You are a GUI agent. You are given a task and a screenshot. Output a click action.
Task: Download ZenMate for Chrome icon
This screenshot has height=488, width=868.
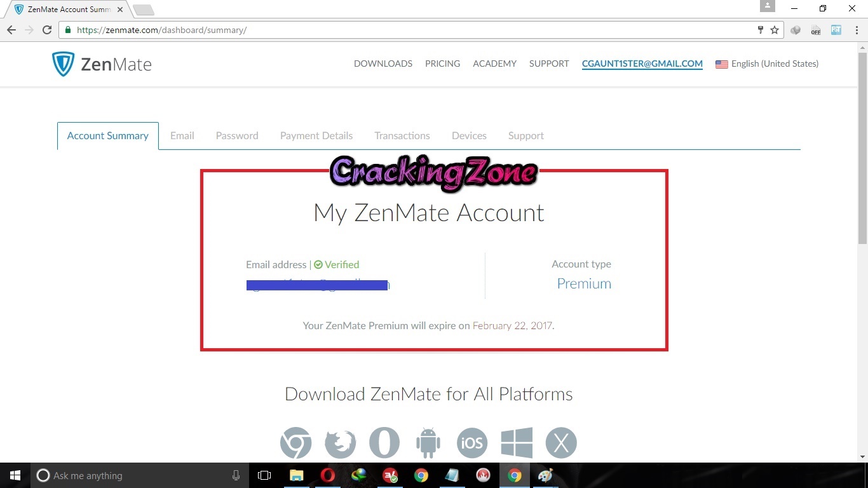coord(296,443)
